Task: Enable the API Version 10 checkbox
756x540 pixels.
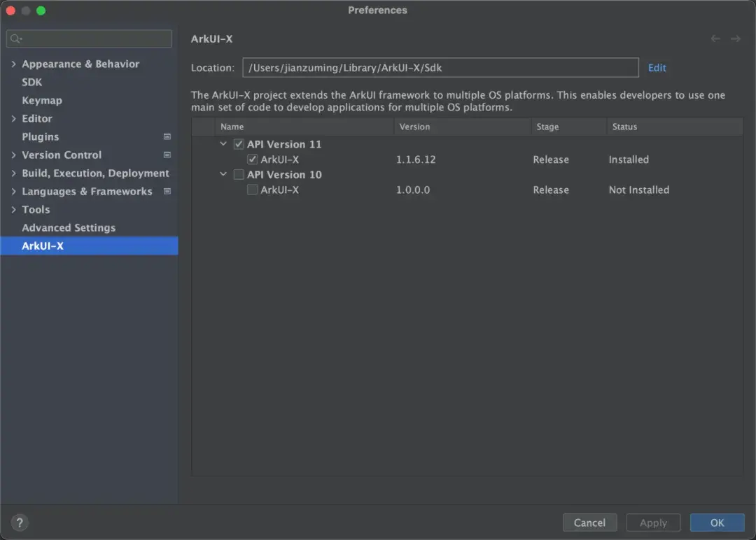Action: pos(239,175)
